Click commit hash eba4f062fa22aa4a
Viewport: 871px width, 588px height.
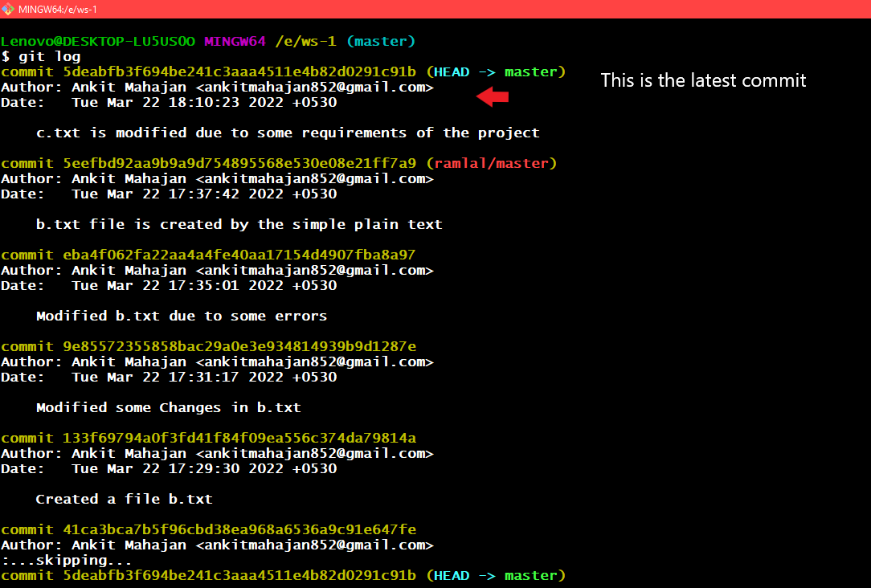(239, 255)
